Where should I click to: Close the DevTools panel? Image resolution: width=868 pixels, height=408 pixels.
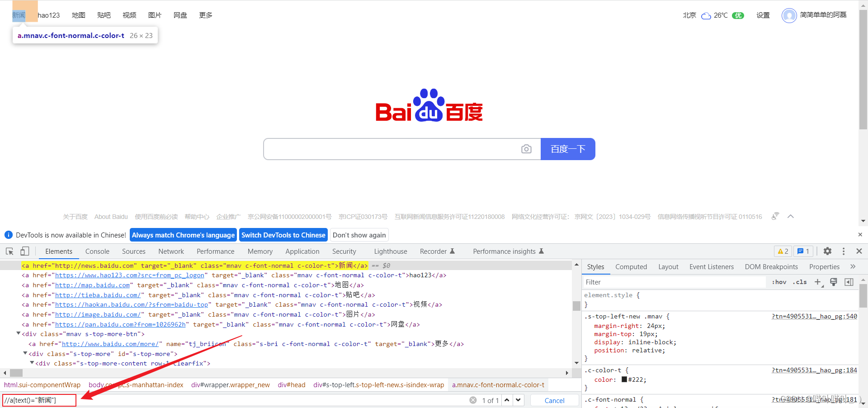point(859,251)
